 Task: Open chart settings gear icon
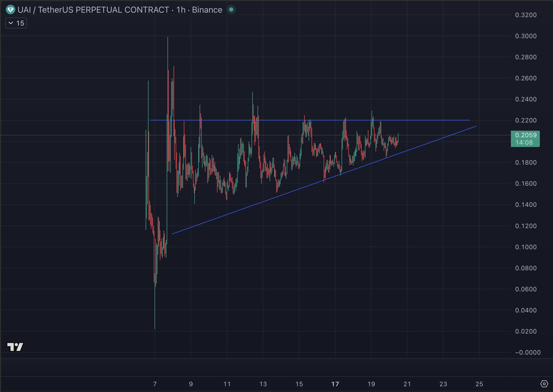pos(544,384)
